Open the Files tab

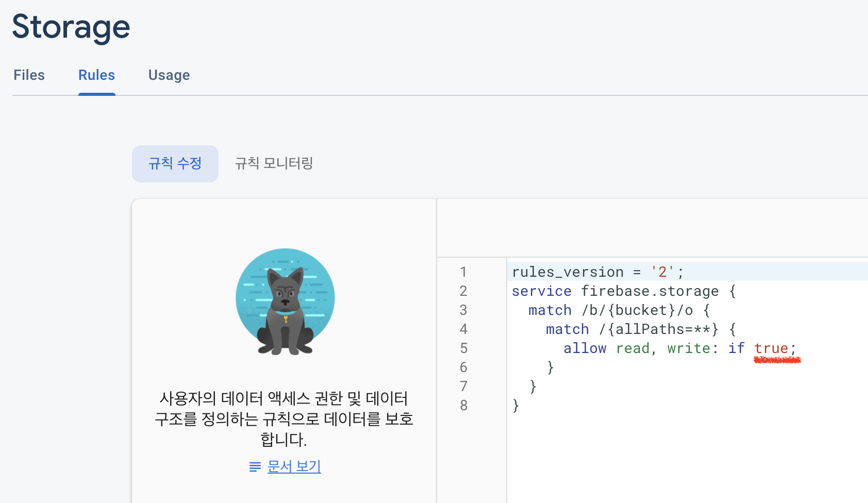[x=29, y=75]
